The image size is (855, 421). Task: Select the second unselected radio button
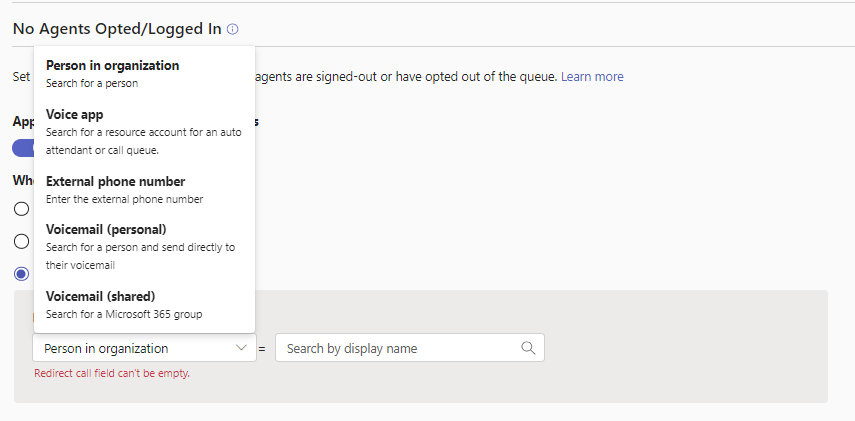coord(21,241)
